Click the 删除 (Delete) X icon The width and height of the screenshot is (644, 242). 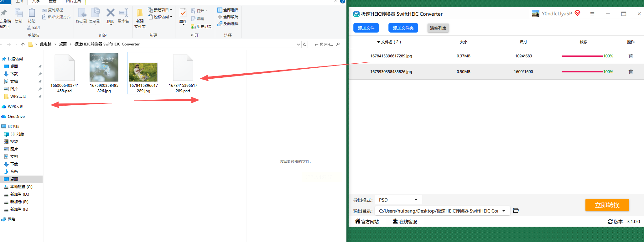(x=111, y=13)
